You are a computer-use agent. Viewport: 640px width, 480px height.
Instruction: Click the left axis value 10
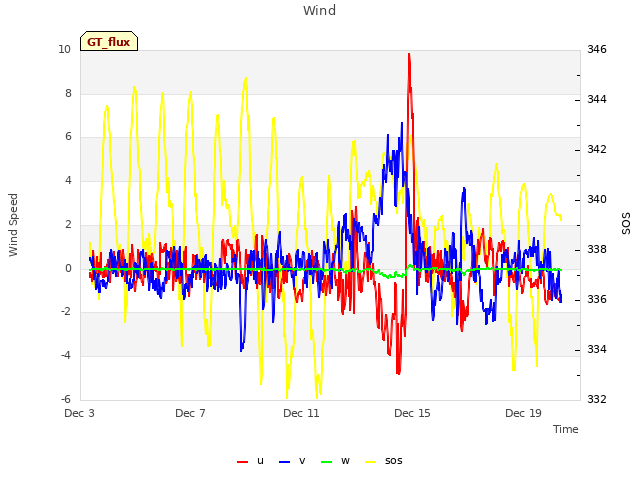click(x=64, y=49)
